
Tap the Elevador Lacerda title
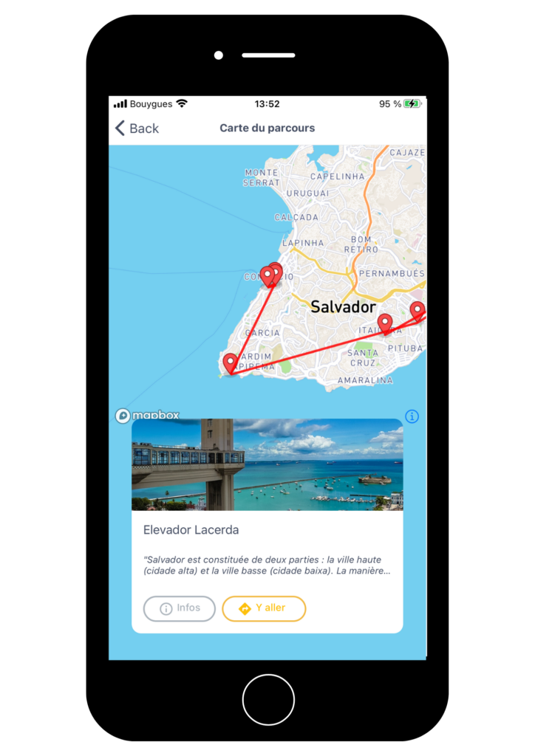191,530
